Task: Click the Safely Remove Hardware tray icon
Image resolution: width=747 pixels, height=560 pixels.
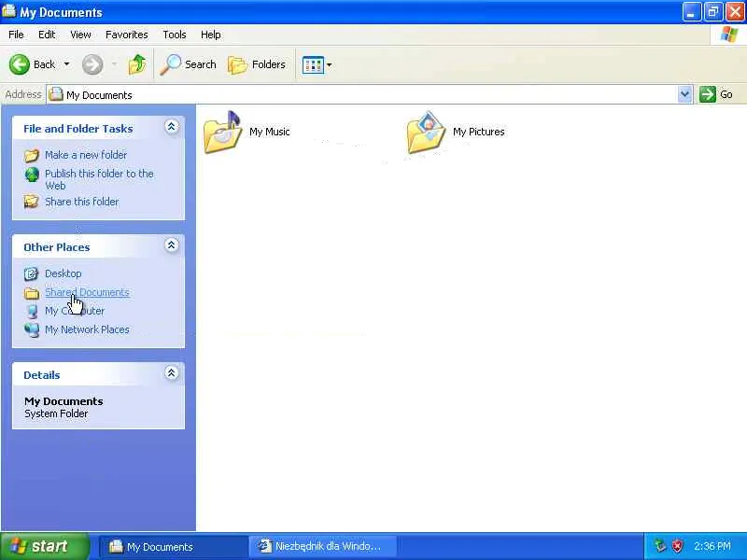Action: [x=660, y=546]
